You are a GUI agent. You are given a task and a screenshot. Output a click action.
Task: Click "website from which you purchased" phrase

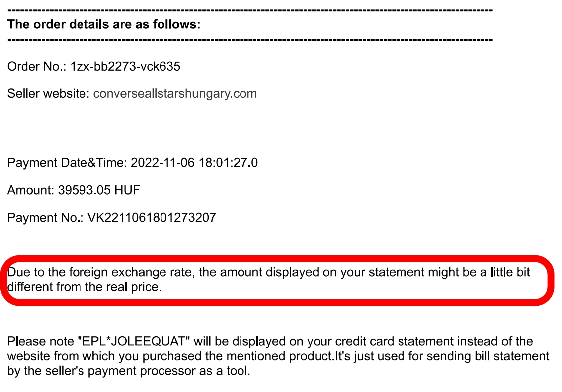tap(115, 356)
